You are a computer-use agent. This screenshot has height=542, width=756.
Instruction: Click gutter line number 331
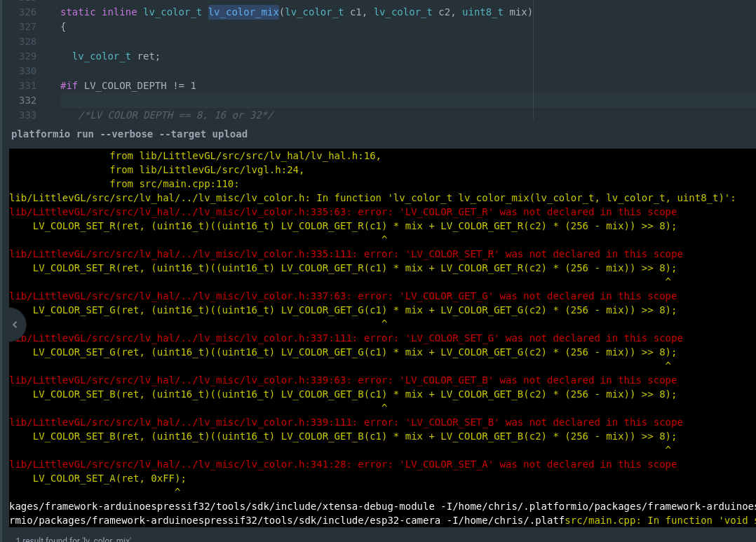click(27, 86)
